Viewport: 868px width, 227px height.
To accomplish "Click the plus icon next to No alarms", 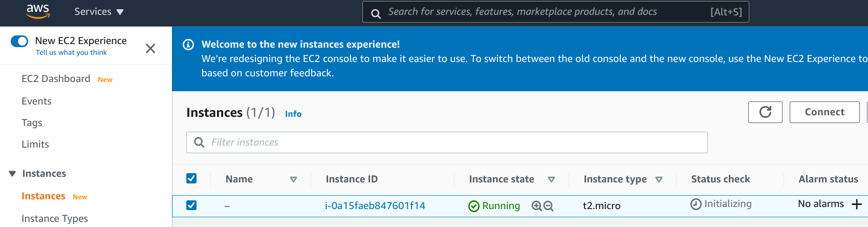I will click(x=857, y=204).
